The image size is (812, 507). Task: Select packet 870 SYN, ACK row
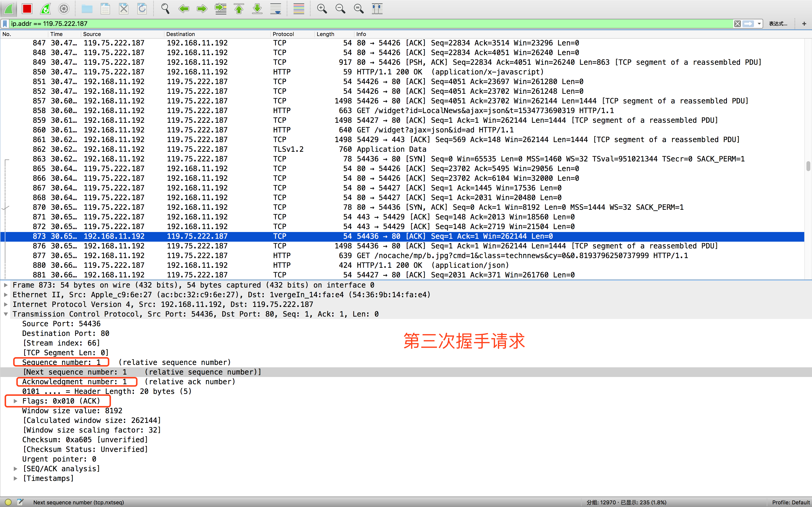pos(402,207)
